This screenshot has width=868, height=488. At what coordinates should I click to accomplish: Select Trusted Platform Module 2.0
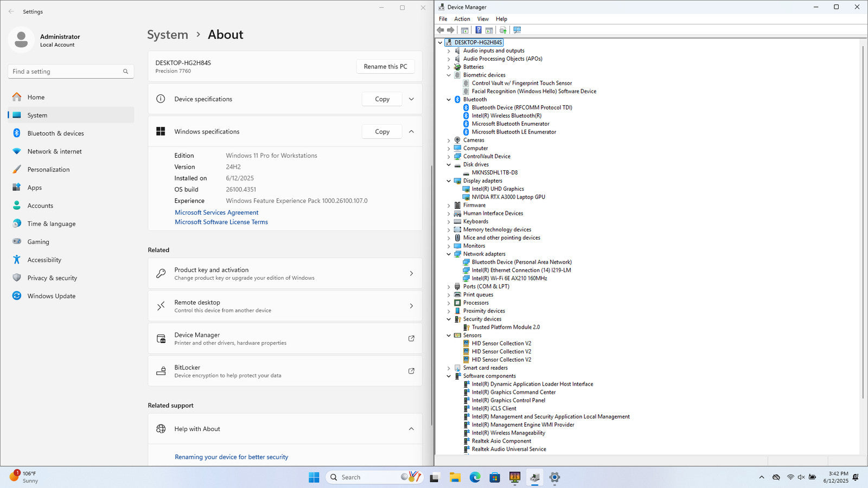click(x=506, y=328)
